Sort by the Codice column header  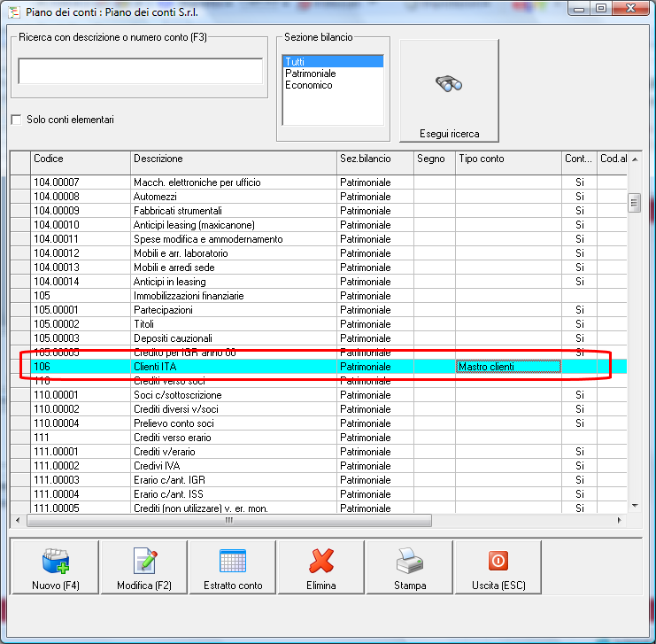[x=81, y=162]
